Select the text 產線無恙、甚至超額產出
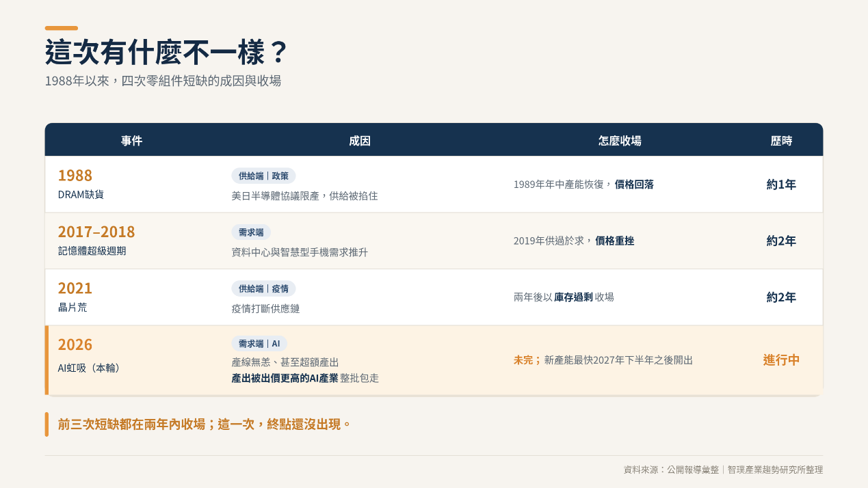Viewport: 868px width, 488px height. point(285,362)
